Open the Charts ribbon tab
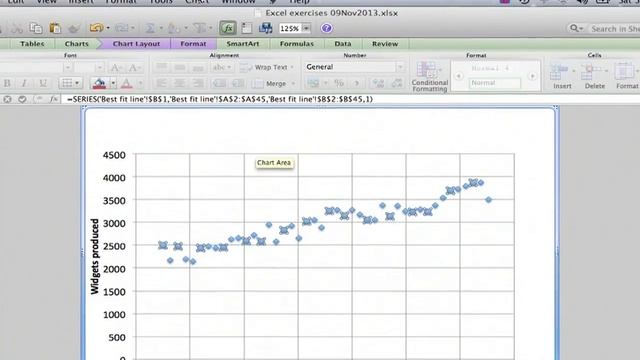 tap(76, 44)
